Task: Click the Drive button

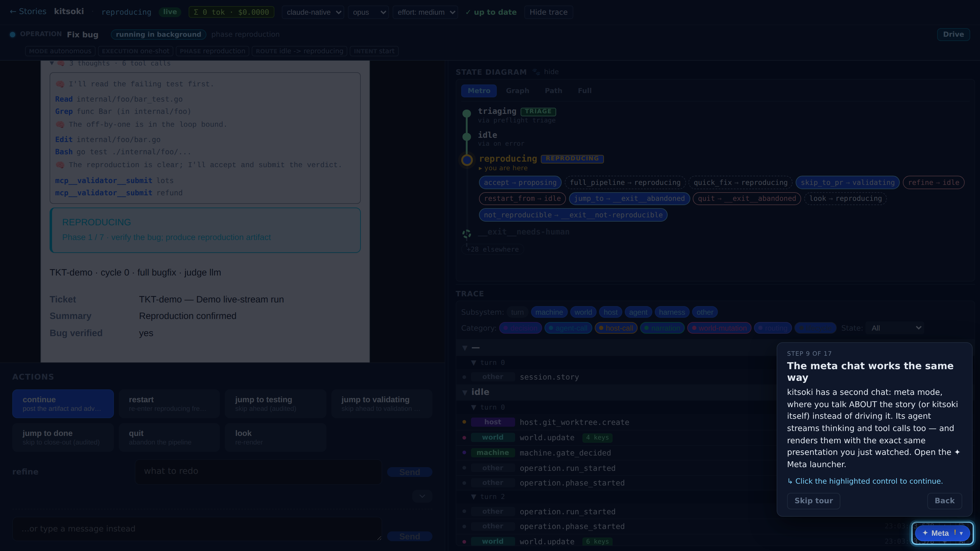Action: [x=953, y=34]
